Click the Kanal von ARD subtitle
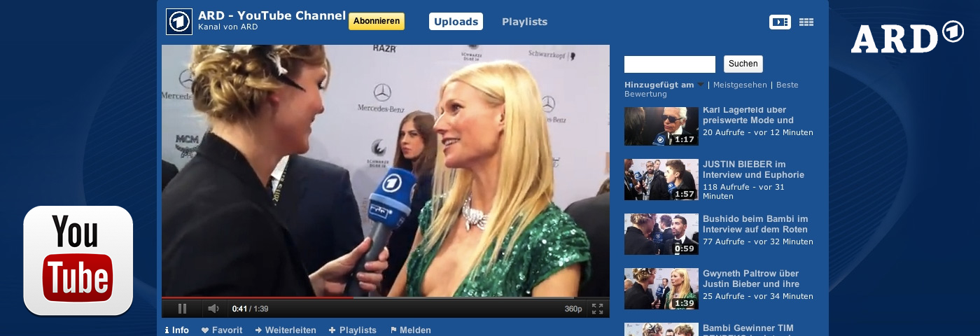The width and height of the screenshot is (980, 336). pos(228,27)
